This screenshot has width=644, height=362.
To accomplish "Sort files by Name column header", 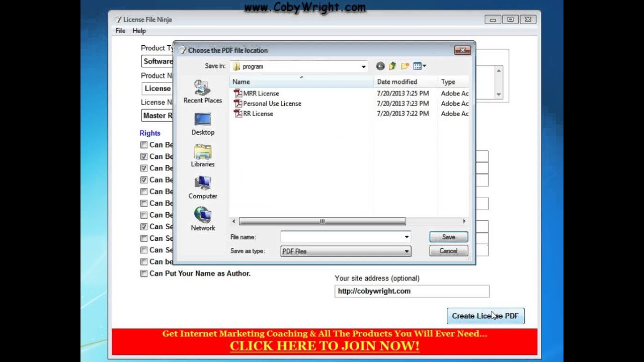I will (x=302, y=82).
